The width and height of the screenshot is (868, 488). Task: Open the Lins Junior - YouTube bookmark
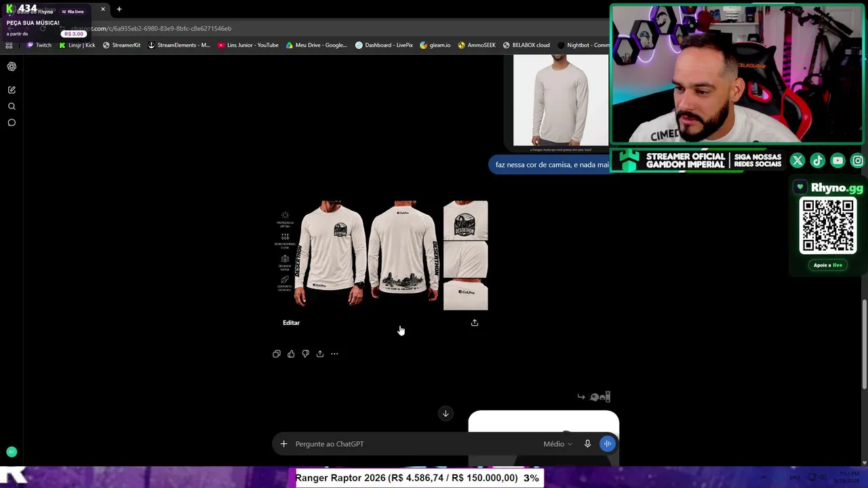pyautogui.click(x=248, y=45)
